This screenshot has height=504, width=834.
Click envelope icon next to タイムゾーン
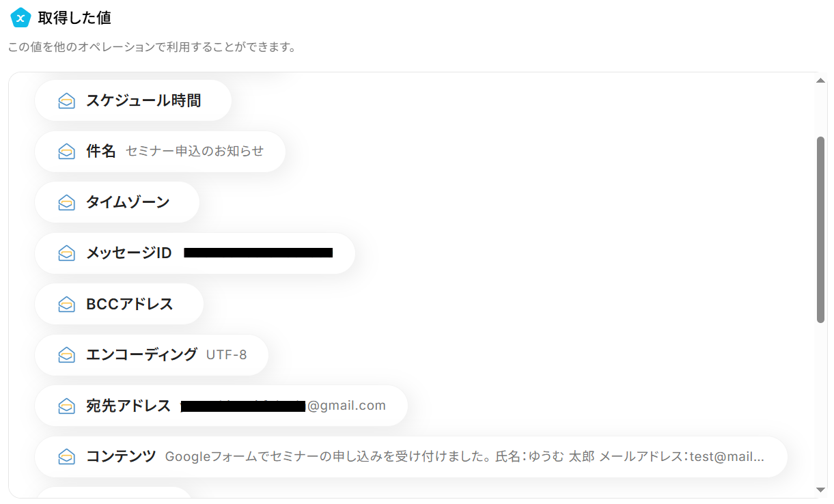(66, 202)
